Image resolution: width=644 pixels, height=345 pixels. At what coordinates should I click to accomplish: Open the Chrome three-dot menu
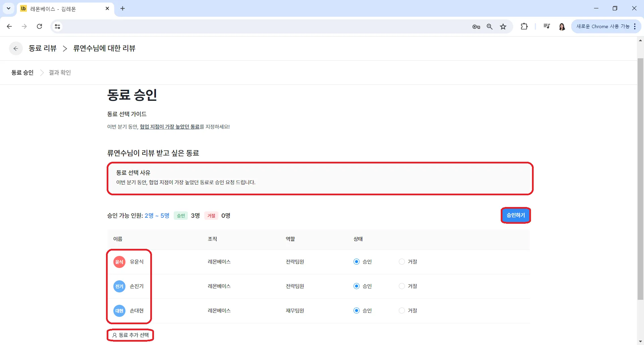[x=635, y=26]
